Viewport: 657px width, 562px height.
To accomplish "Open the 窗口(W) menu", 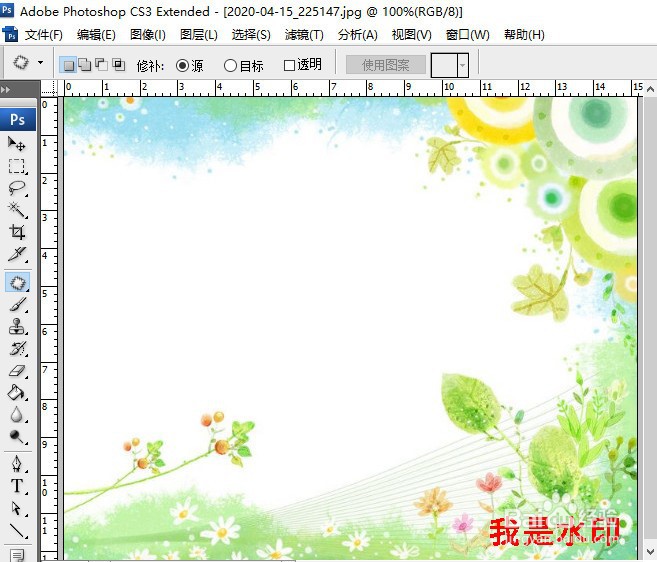I will click(x=468, y=35).
